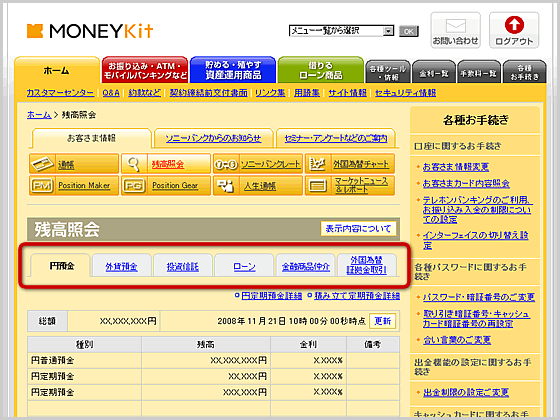Click the PG Position Gear icon
The width and height of the screenshot is (560, 420).
134,186
